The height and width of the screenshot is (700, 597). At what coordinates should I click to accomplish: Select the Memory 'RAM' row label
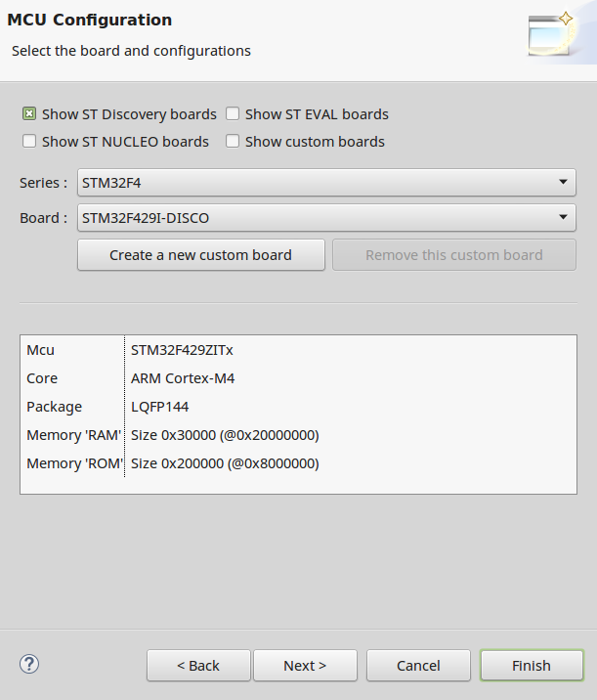click(74, 435)
